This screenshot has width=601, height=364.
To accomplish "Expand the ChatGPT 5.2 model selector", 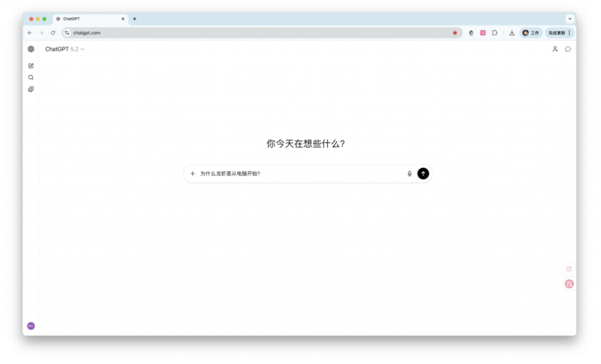I will tap(65, 49).
